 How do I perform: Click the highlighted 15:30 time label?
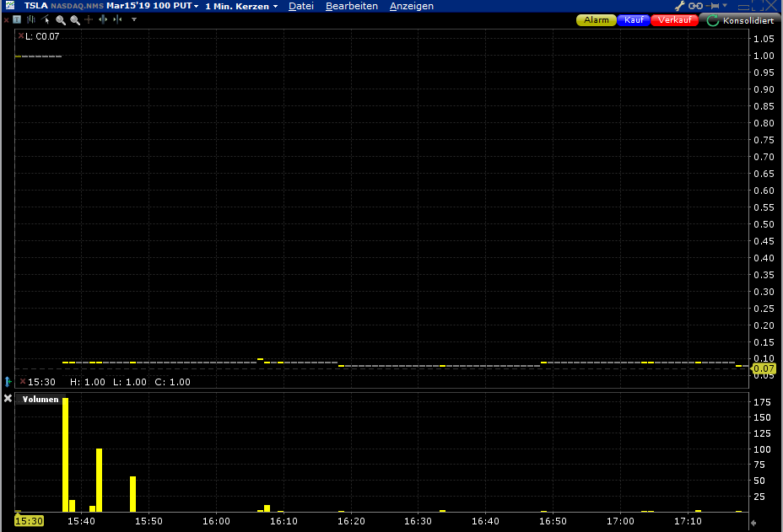click(28, 521)
